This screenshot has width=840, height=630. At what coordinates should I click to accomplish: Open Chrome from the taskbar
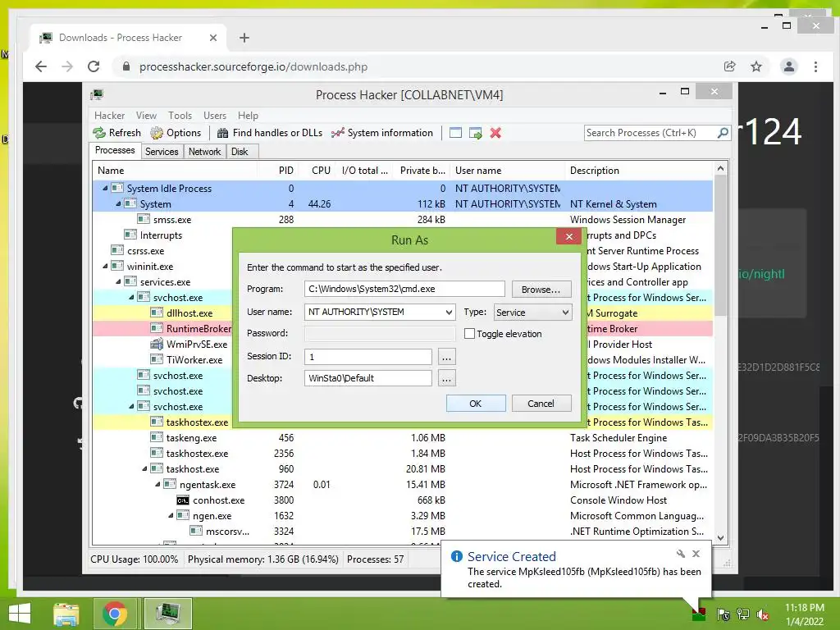115,614
